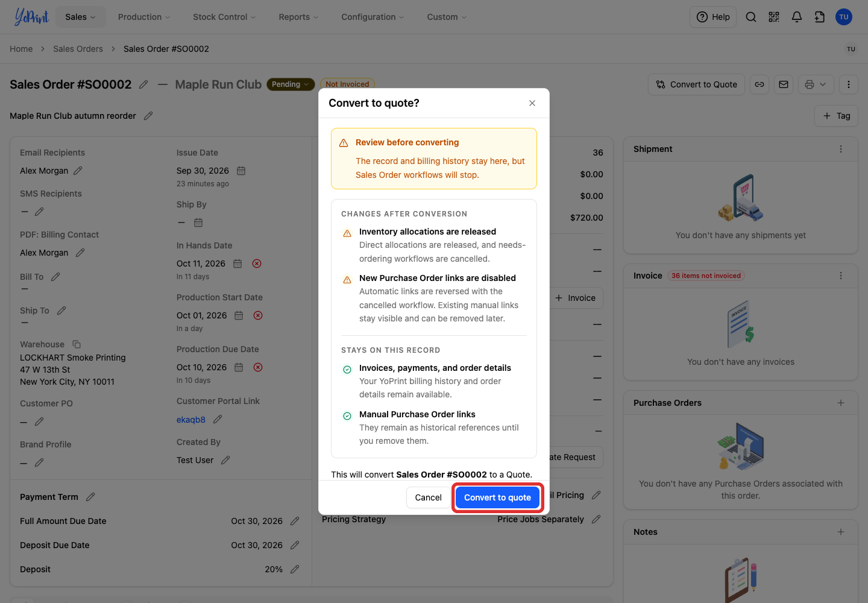Open the Custom menu

coord(447,17)
